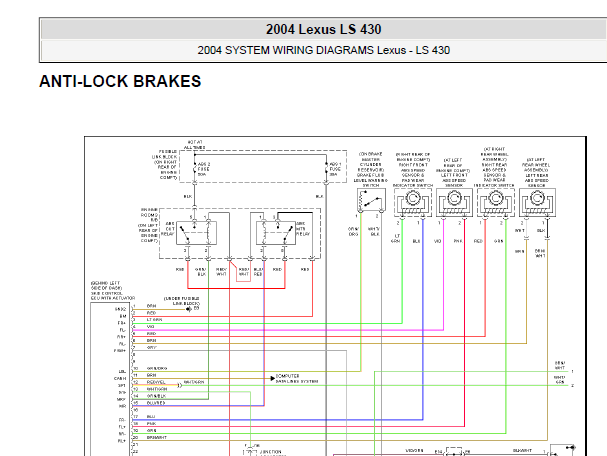Click the "VIO" label below left front sensor
607x456 pixels.
coord(437,241)
